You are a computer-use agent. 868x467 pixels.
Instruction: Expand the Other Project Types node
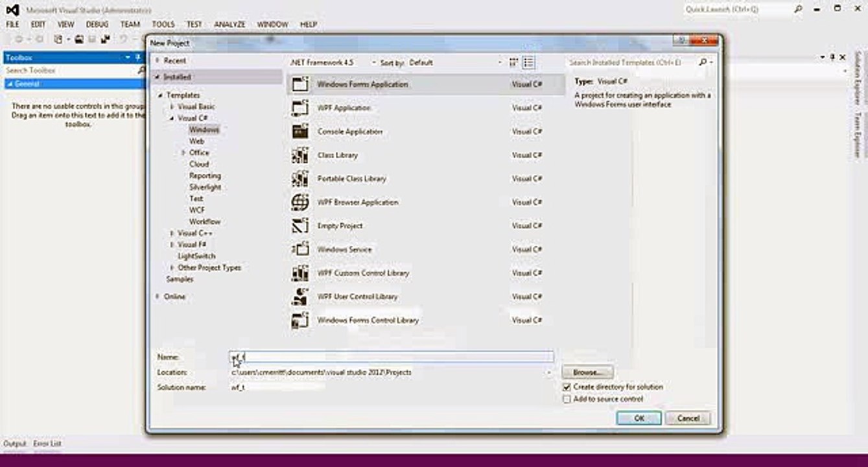pos(172,268)
